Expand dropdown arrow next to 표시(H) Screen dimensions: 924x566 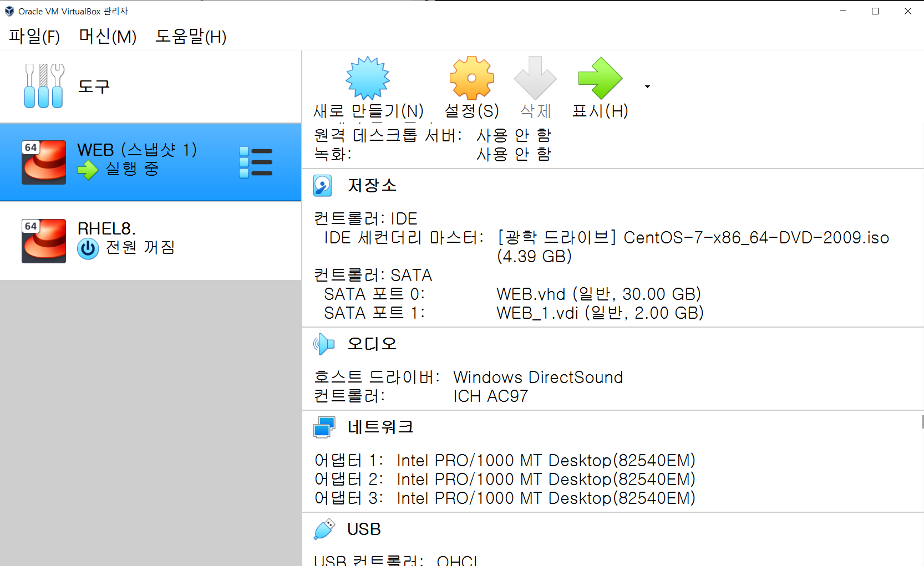pyautogui.click(x=647, y=87)
